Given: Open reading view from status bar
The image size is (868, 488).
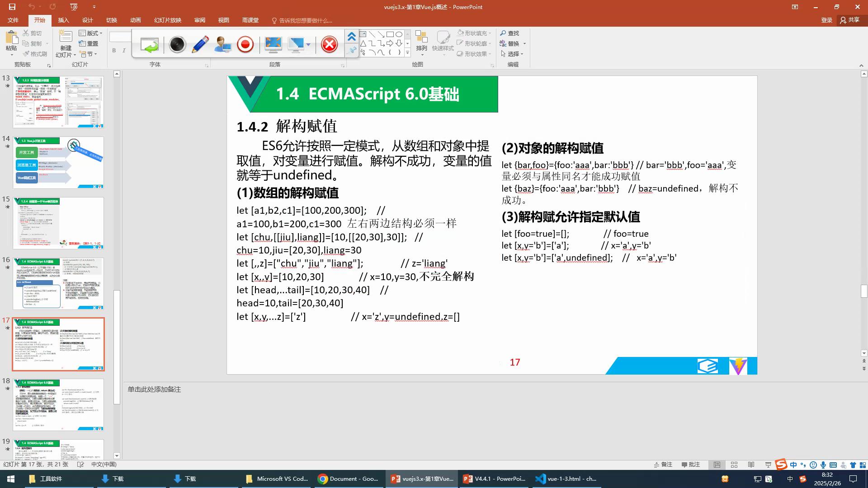Looking at the screenshot, I should tap(751, 465).
